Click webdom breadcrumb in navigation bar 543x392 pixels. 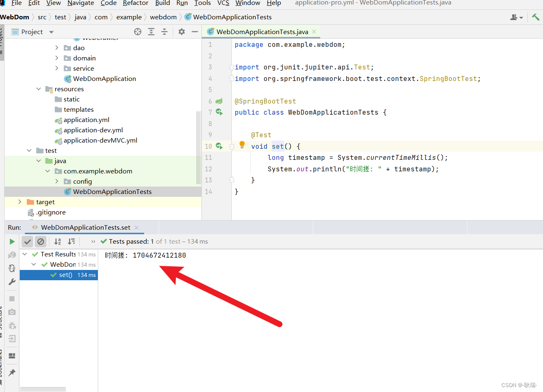(x=163, y=17)
